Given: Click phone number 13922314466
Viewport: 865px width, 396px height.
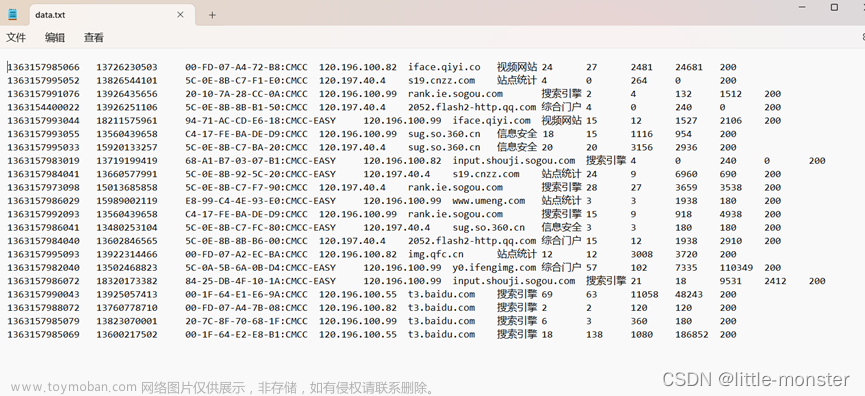Looking at the screenshot, I should 127,254.
